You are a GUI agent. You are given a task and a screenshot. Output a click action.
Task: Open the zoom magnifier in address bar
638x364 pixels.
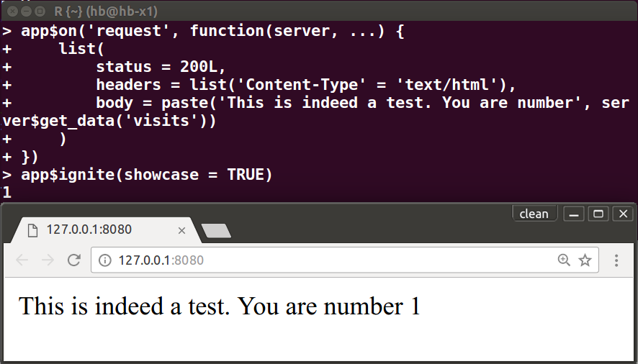(x=564, y=260)
